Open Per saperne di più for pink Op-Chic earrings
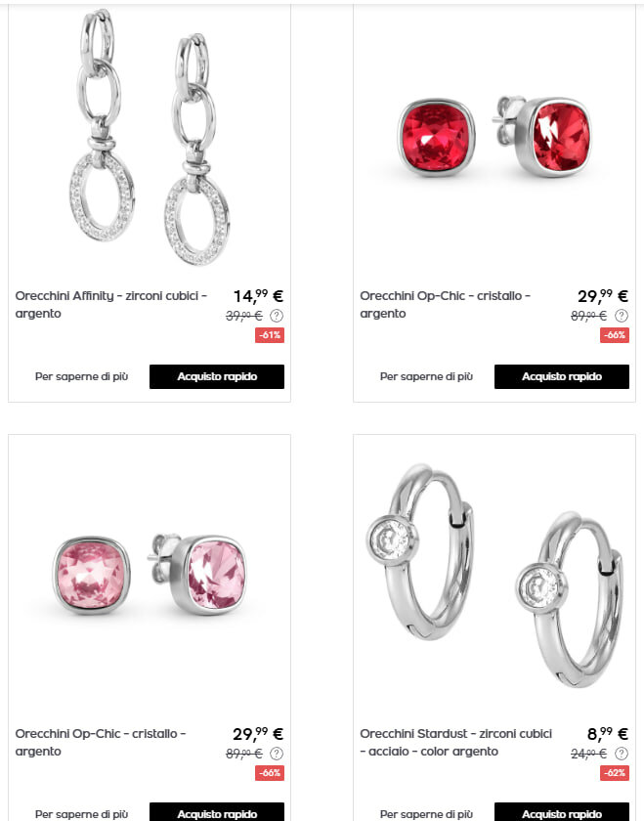644x821 pixels. [x=82, y=814]
